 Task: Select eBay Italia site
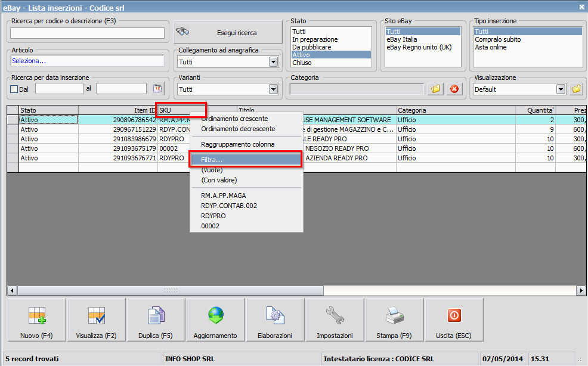(x=423, y=39)
